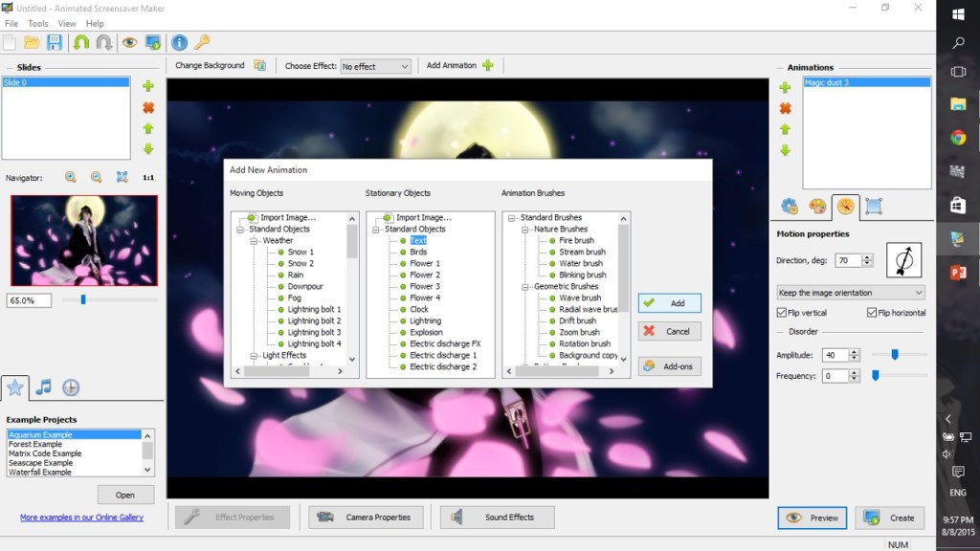Screen dimensions: 980x551
Task: Open the bounding box area tab
Action: 874,207
